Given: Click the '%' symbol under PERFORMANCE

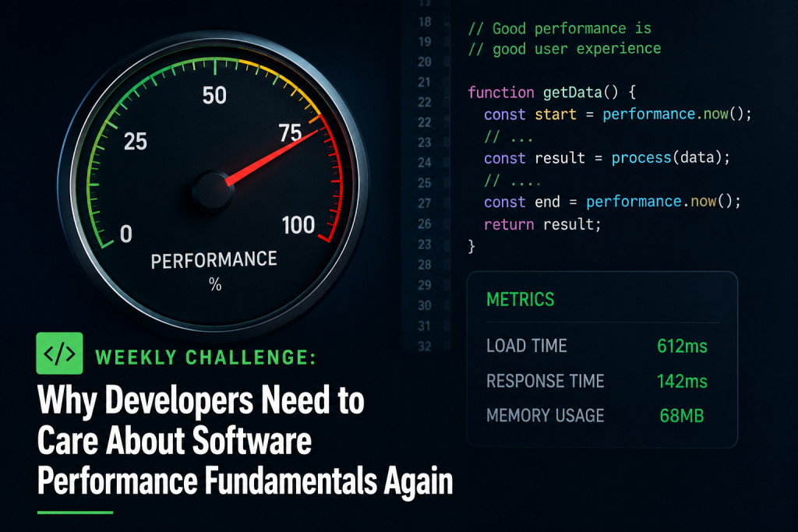Looking at the screenshot, I should tap(215, 284).
